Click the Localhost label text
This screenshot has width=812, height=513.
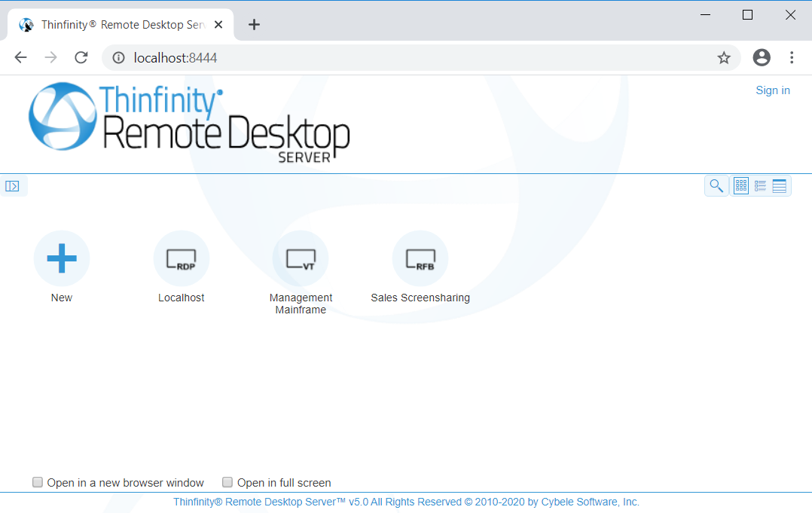182,298
